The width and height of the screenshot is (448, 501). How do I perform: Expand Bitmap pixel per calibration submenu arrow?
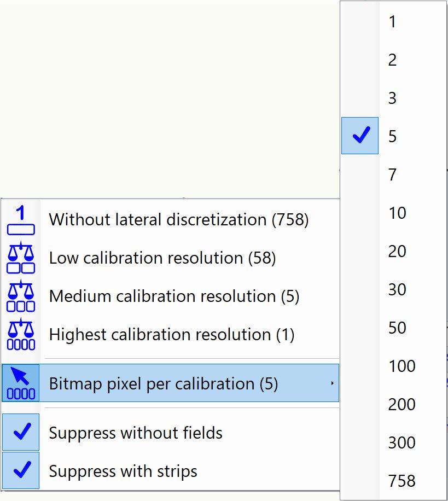click(332, 384)
